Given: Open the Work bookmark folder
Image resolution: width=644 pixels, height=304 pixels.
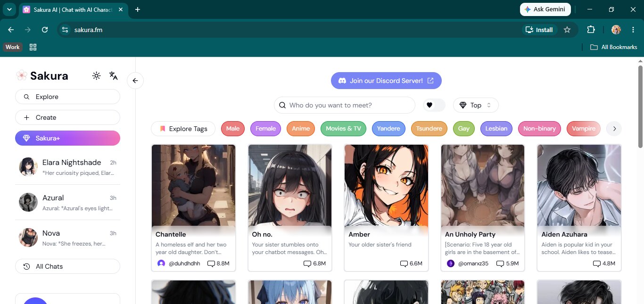Looking at the screenshot, I should 13,47.
